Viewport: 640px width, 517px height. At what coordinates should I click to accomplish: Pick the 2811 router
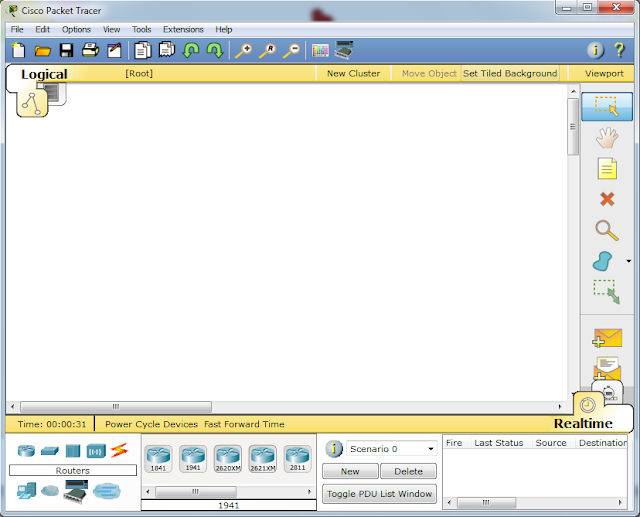(298, 459)
